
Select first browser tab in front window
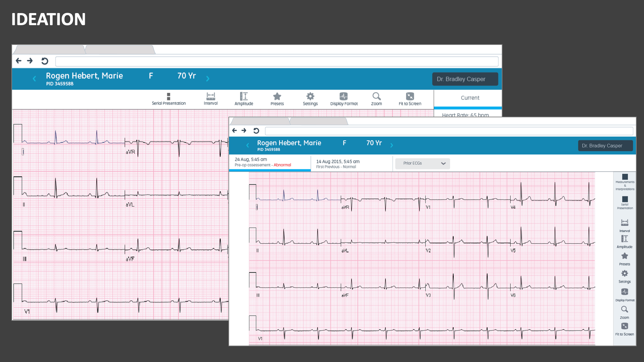(260, 121)
